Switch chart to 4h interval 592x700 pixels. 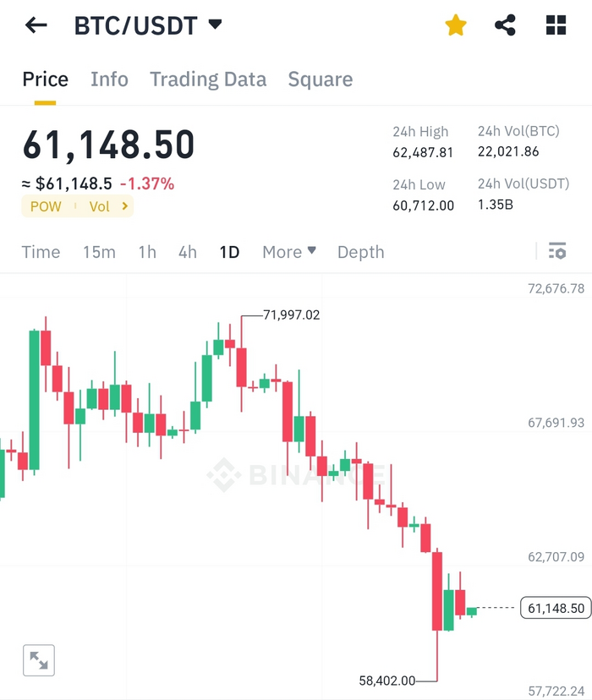[x=187, y=252]
